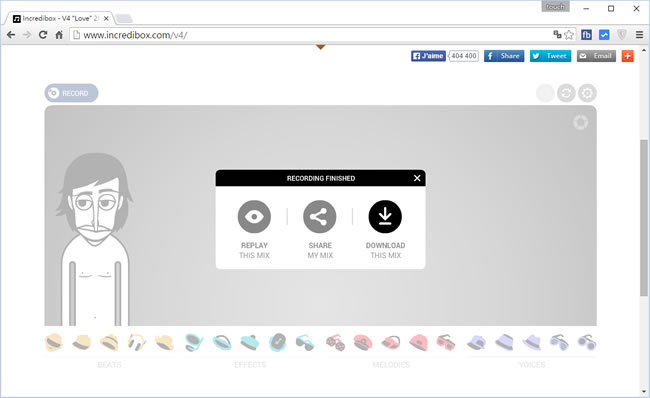The width and height of the screenshot is (650, 398).
Task: Click the faded blank circle beside reset button
Action: point(545,93)
